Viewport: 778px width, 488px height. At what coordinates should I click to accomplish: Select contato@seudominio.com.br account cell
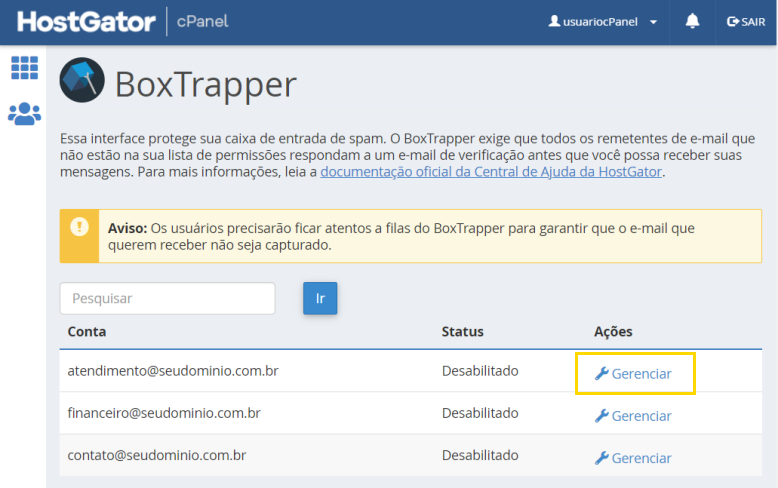point(157,455)
